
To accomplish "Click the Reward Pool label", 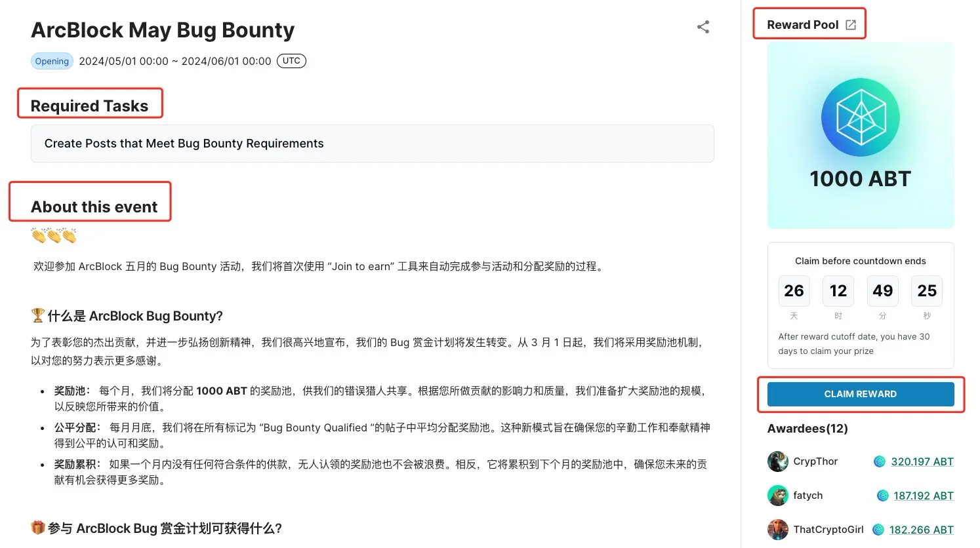I will (803, 25).
